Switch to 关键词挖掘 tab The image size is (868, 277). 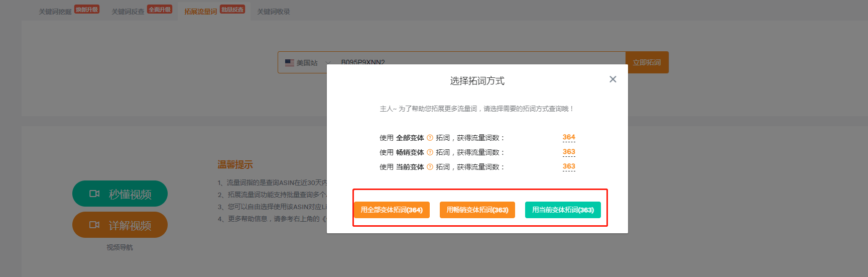(55, 12)
